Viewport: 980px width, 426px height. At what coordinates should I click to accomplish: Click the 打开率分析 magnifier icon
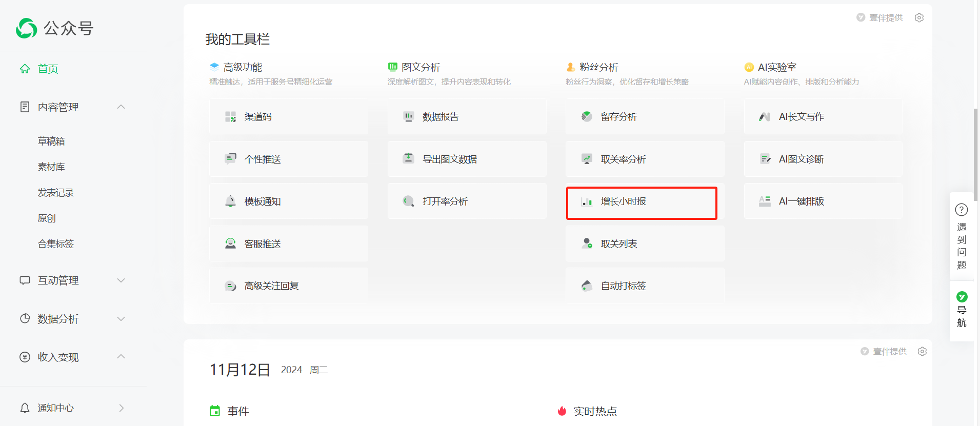pos(408,201)
